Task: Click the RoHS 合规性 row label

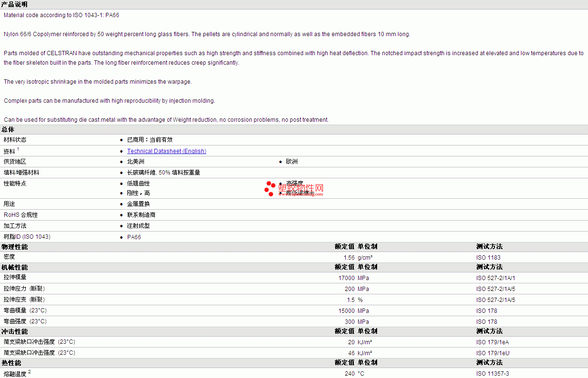Action: coord(21,215)
